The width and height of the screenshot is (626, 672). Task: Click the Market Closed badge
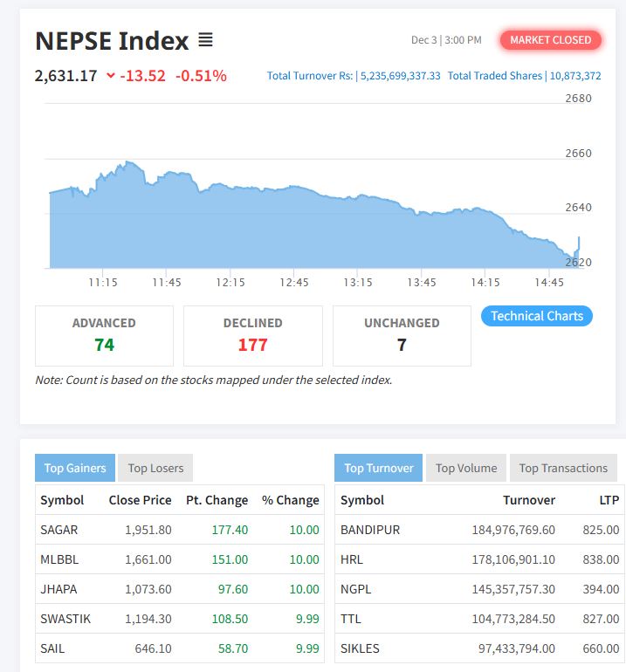550,39
